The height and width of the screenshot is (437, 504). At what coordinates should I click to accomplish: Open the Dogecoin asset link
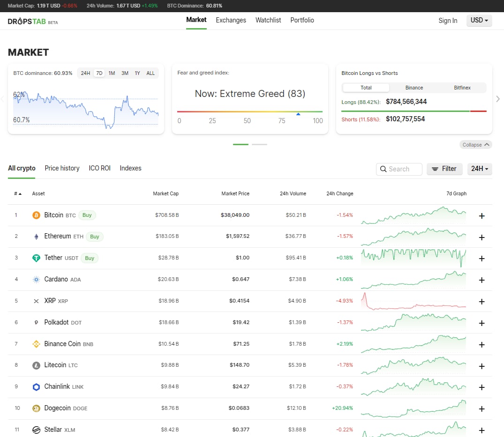click(66, 408)
